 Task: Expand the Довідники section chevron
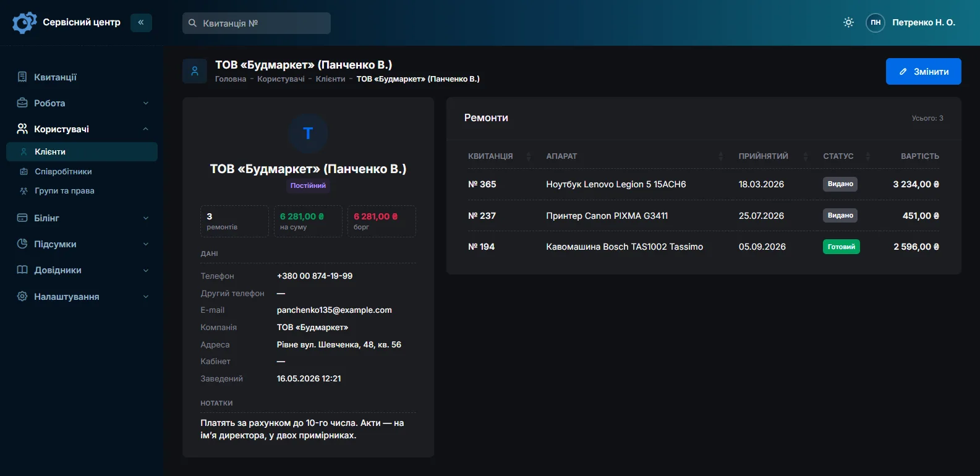click(146, 270)
